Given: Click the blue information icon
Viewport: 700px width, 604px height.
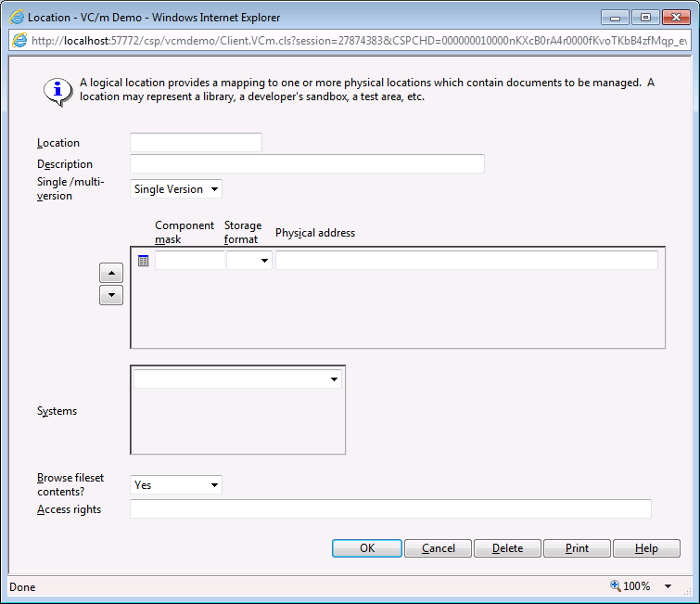Looking at the screenshot, I should click(x=58, y=90).
